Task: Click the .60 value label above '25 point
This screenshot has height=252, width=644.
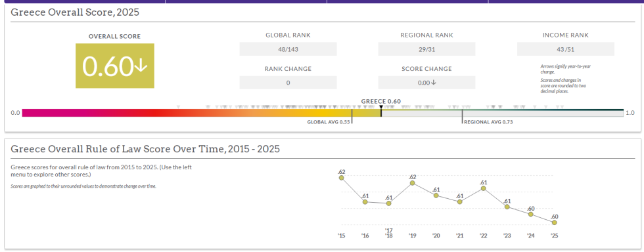Action: (555, 217)
